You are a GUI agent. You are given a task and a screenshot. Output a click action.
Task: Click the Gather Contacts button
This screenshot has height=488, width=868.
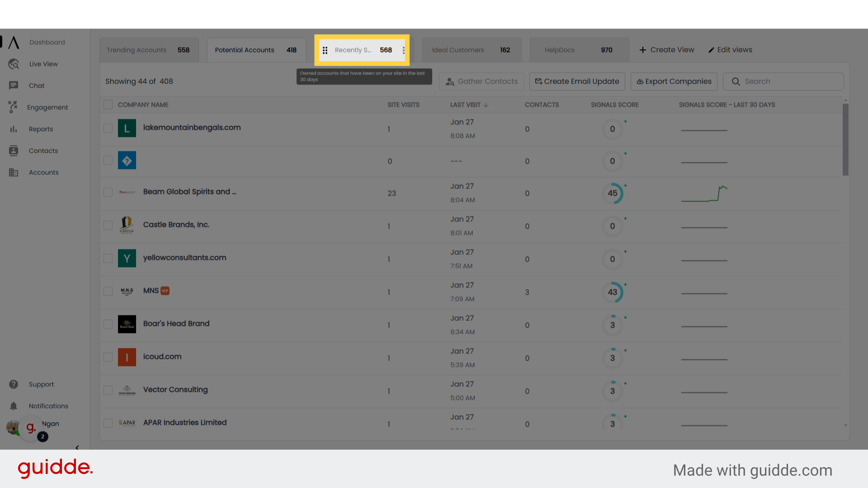click(481, 81)
